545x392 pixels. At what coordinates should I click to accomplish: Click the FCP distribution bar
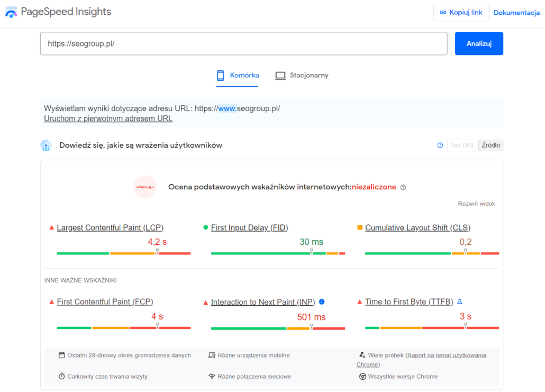(x=124, y=327)
